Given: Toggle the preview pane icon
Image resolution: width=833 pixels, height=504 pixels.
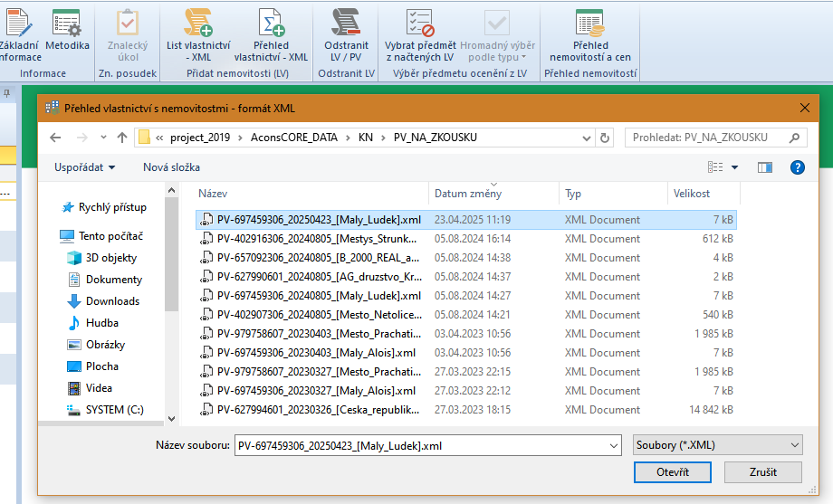Looking at the screenshot, I should [x=765, y=167].
